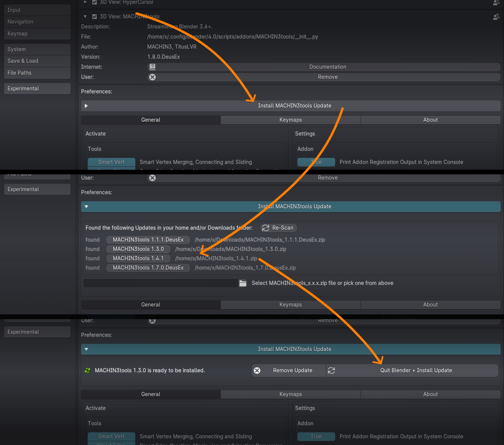Click the Found the following Updates message
This screenshot has height=445, width=504.
tap(169, 228)
